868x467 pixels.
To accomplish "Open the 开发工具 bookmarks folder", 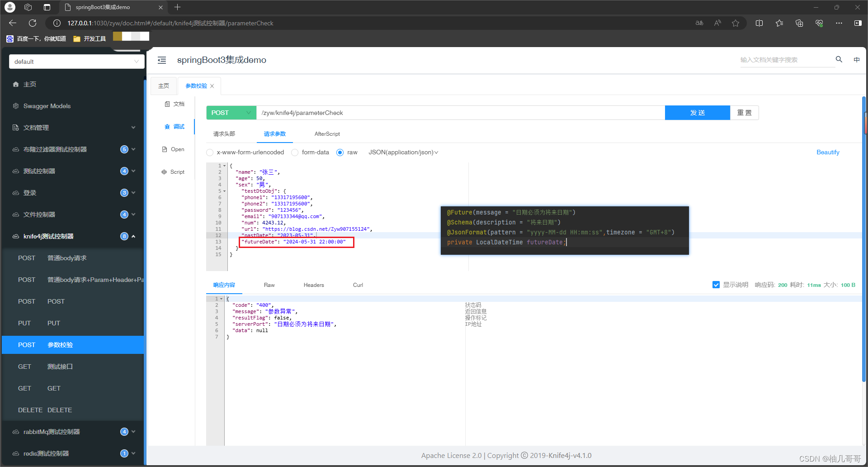I will coord(90,39).
